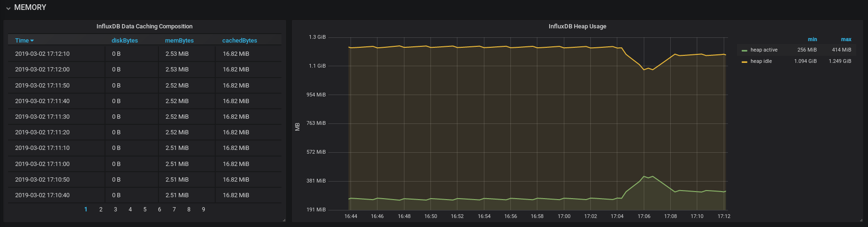
Task: Click the heap active peak near 17:06
Action: [x=644, y=177]
